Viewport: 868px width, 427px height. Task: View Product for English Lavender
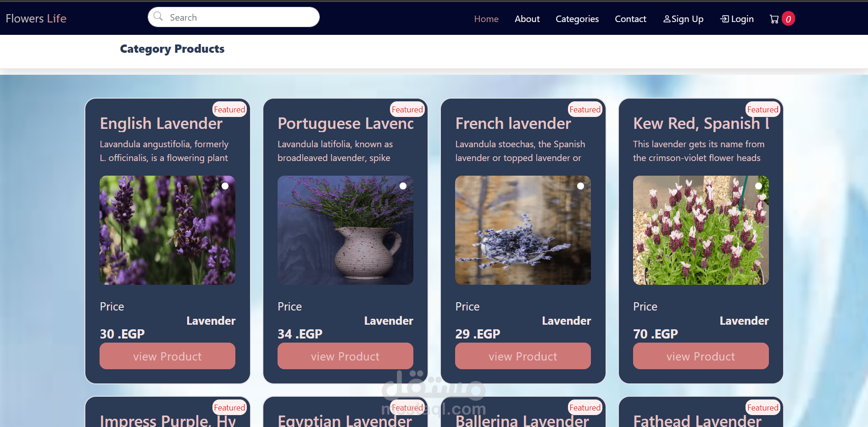click(167, 356)
